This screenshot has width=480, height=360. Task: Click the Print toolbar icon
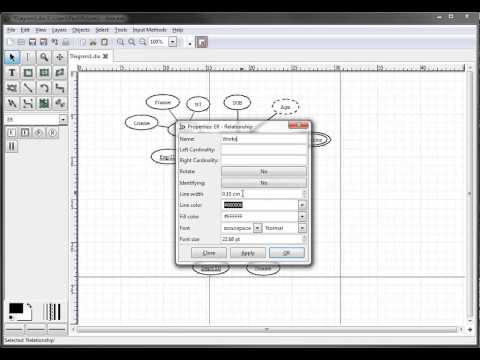[x=66, y=42]
